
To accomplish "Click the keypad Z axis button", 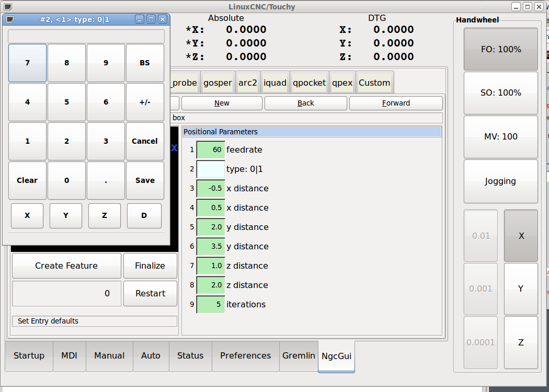I will (105, 215).
